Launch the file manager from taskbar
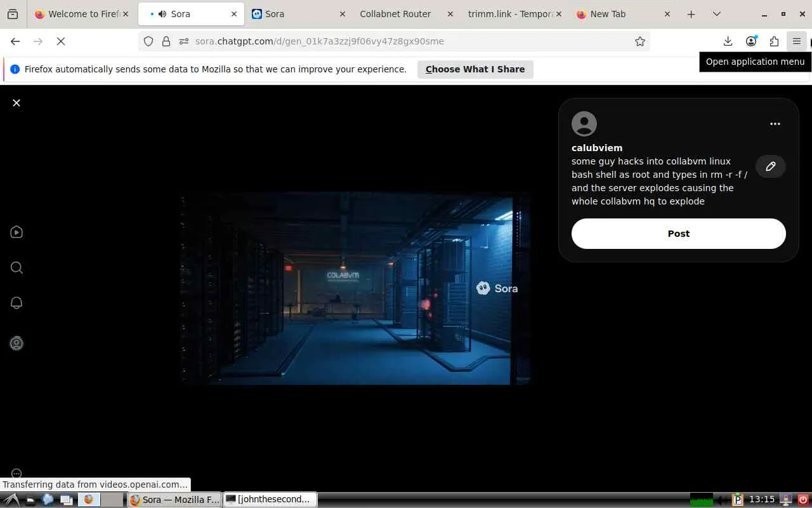This screenshot has height=508, width=812. tap(29, 500)
